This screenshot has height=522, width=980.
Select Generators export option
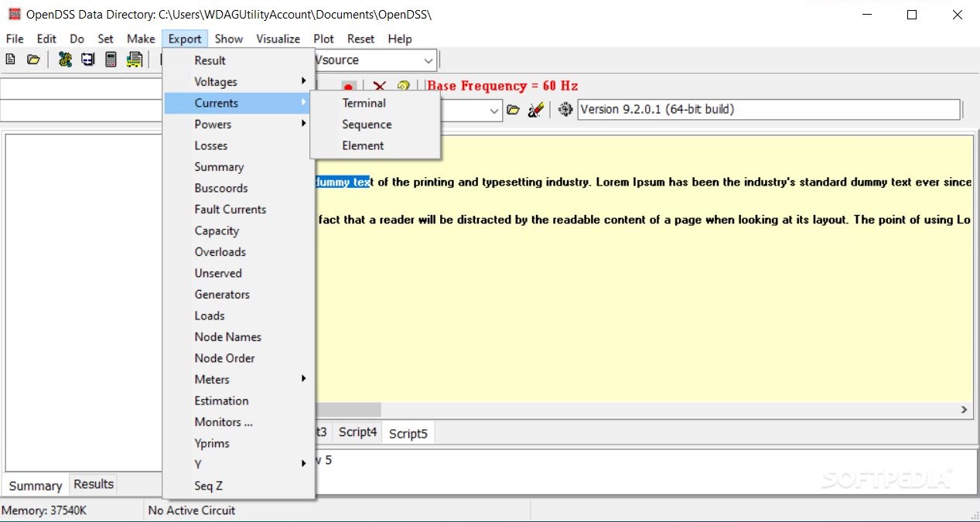click(x=239, y=295)
